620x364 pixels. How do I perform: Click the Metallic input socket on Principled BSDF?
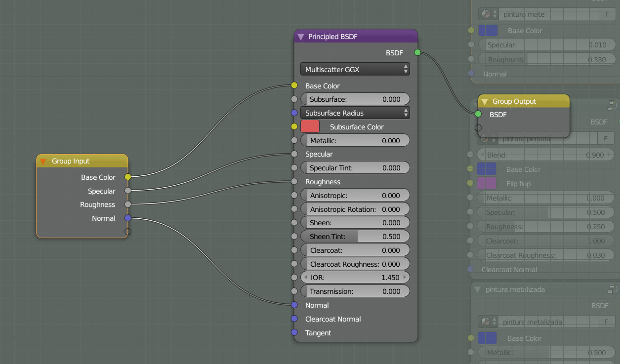click(x=294, y=141)
